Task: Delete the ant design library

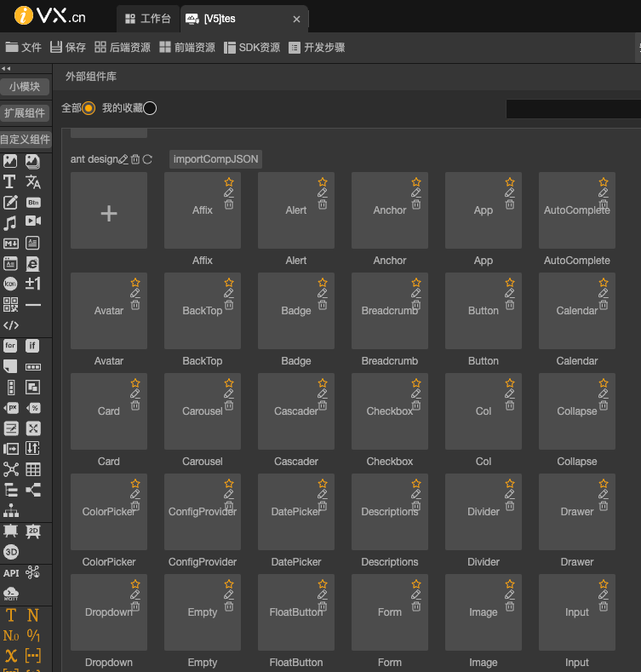Action: pyautogui.click(x=135, y=159)
